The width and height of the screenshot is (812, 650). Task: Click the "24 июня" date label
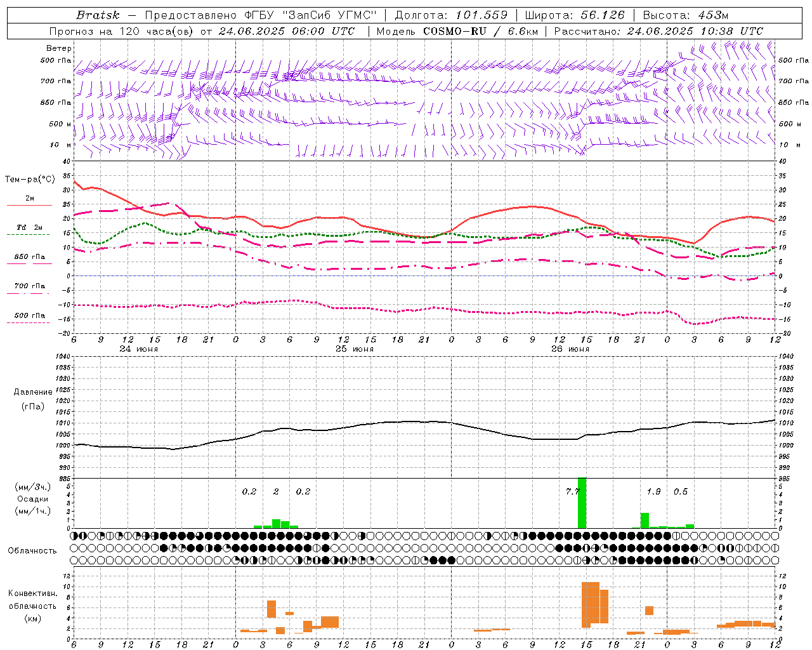[139, 349]
